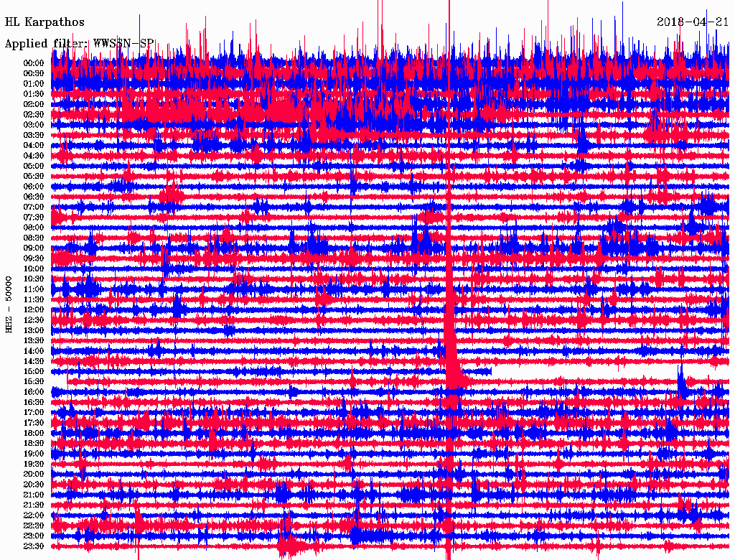The width and height of the screenshot is (735, 560).
Task: Select the 06:30 time label
Action: click(x=33, y=197)
